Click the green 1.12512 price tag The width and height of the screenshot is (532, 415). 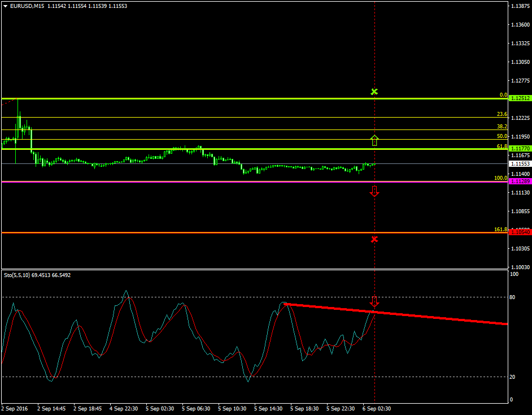(x=520, y=98)
